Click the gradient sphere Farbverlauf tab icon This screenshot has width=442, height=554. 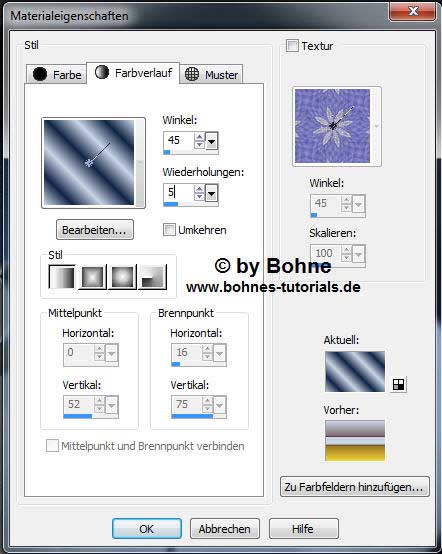click(x=102, y=72)
